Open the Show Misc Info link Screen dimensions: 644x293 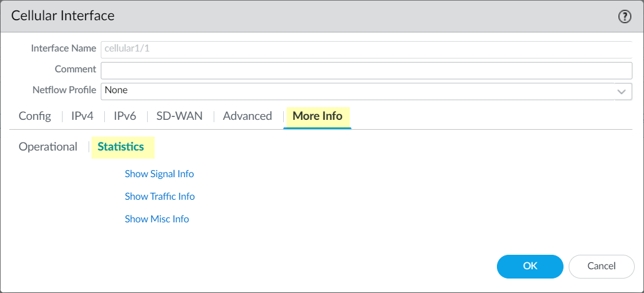[x=157, y=219]
